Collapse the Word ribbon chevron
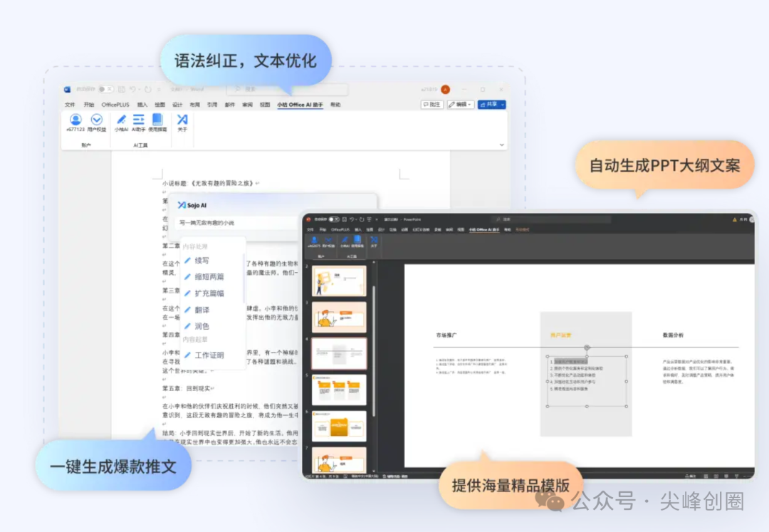Viewport: 769px width, 532px height. click(501, 145)
